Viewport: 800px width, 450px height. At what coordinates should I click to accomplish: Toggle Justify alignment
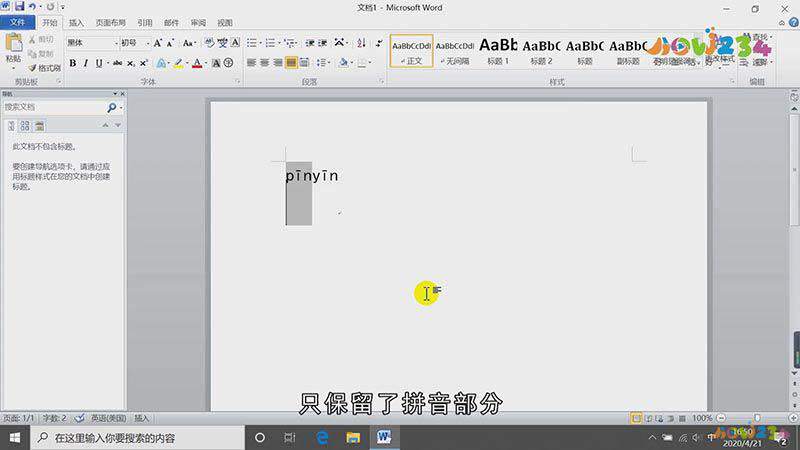pyautogui.click(x=291, y=63)
